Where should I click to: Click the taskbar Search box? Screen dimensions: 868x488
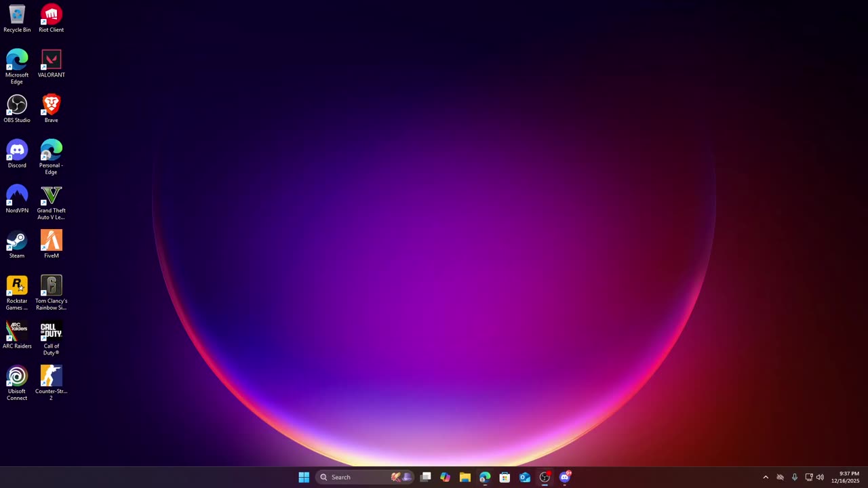coord(365,477)
